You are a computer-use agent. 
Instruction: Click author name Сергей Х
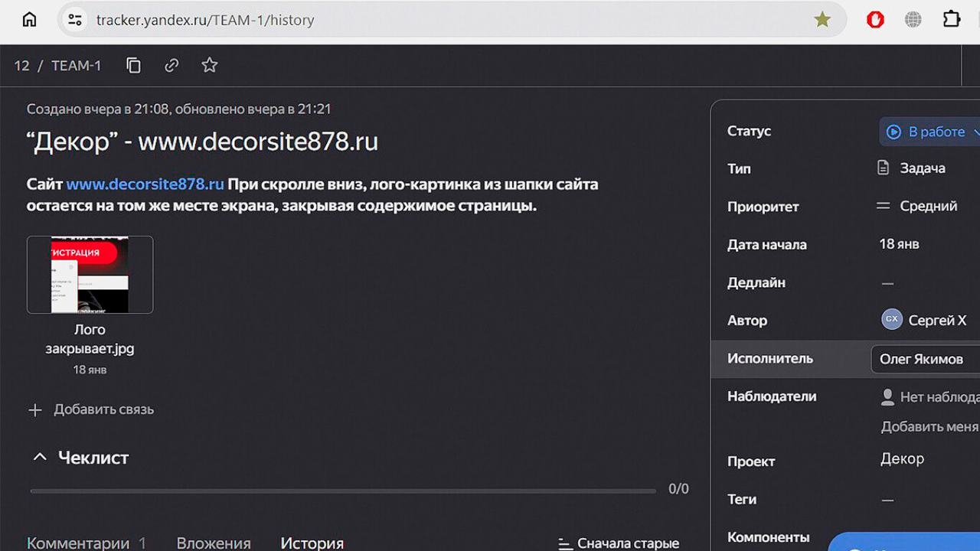coord(937,321)
